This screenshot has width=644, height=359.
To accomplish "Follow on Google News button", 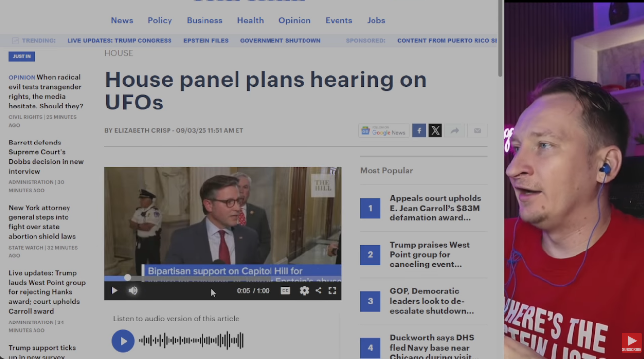I will click(x=383, y=131).
